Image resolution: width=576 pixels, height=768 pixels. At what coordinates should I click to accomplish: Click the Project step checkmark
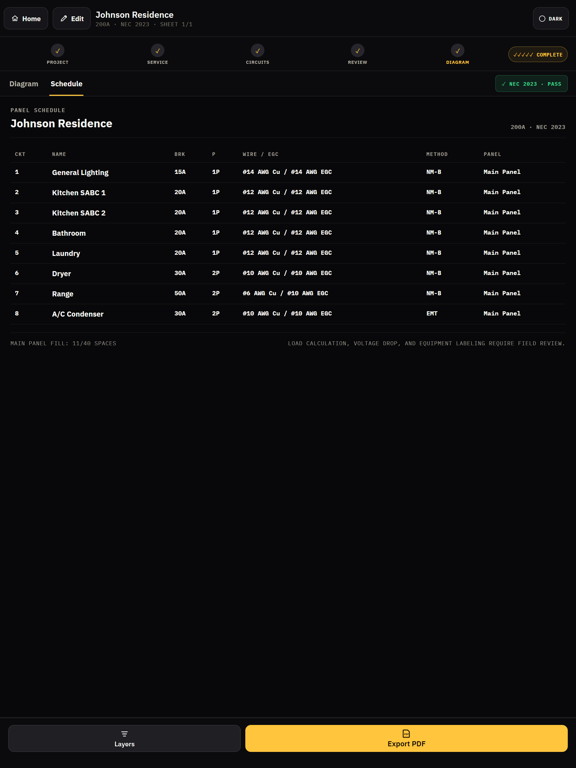(x=58, y=50)
